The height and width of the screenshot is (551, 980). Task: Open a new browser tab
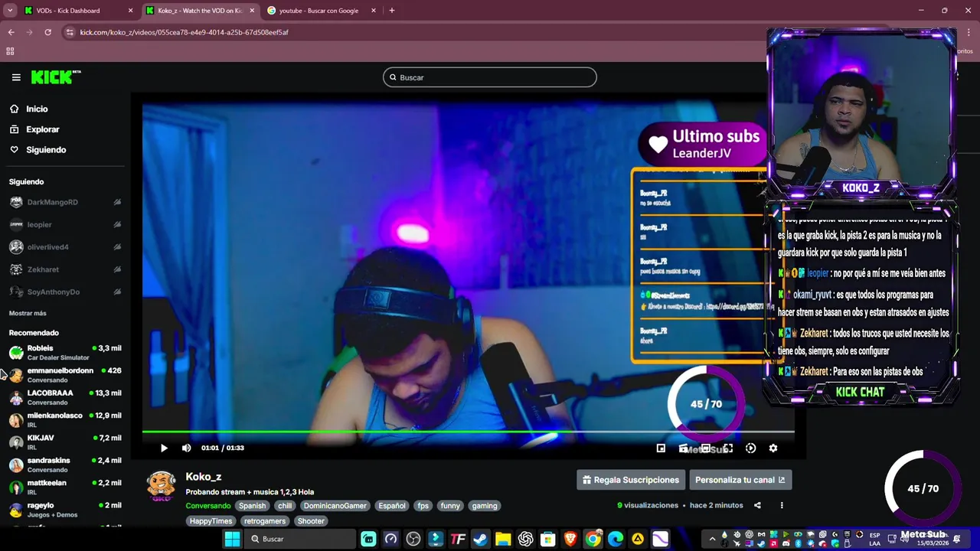tap(391, 11)
